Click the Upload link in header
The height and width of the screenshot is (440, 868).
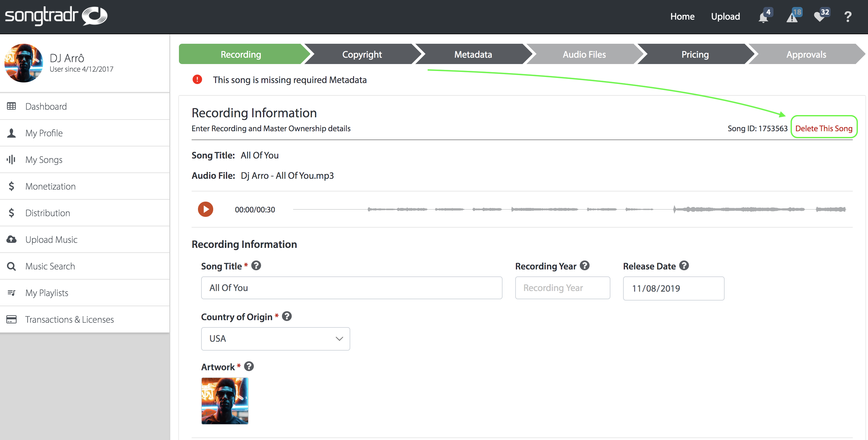(726, 16)
